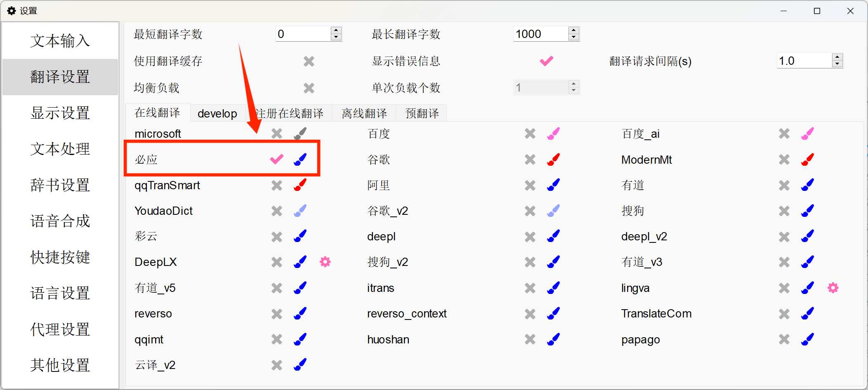Click the 最短翻译字数 input field

(303, 34)
